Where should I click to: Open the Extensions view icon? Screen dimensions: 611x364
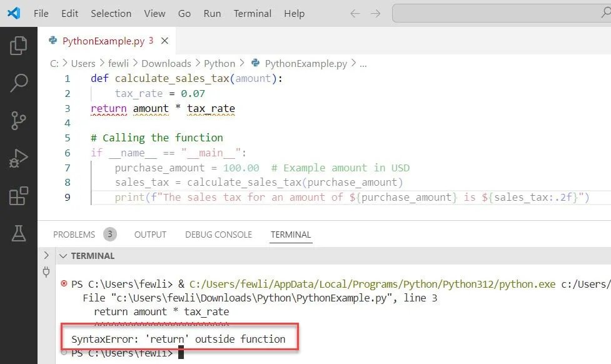(19, 196)
